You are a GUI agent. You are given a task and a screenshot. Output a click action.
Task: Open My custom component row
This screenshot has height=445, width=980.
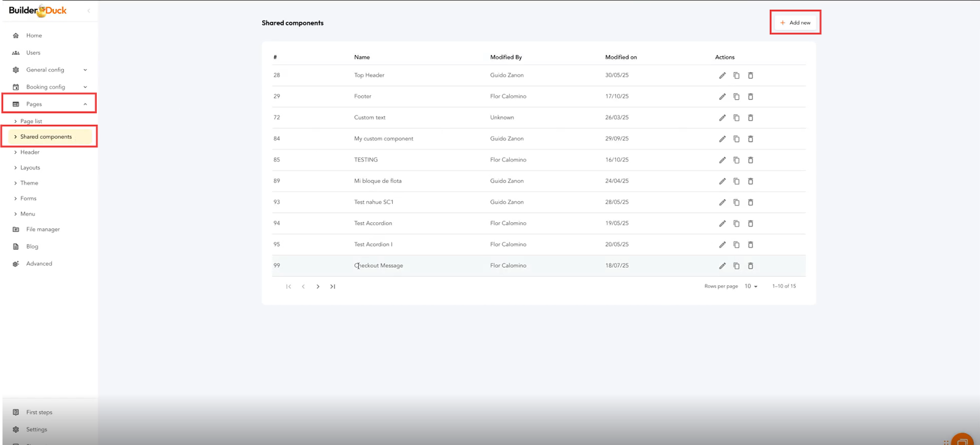point(383,139)
